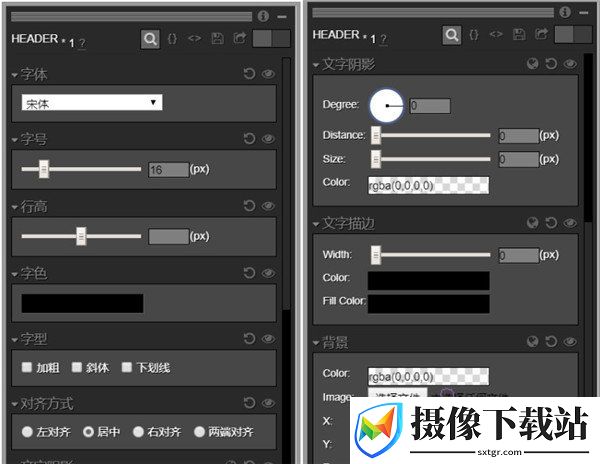The height and width of the screenshot is (464, 600).
Task: Enable the 斜体 checkbox
Action: coord(77,367)
